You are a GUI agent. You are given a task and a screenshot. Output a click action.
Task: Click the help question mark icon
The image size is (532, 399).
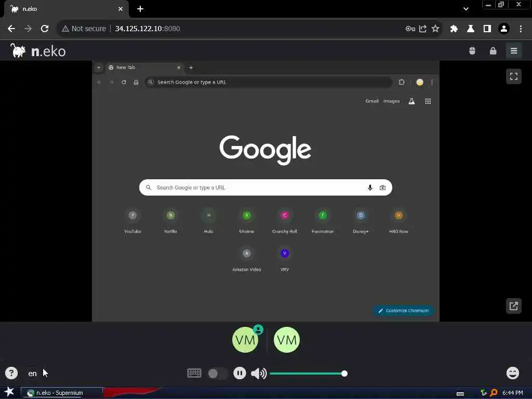point(11,373)
